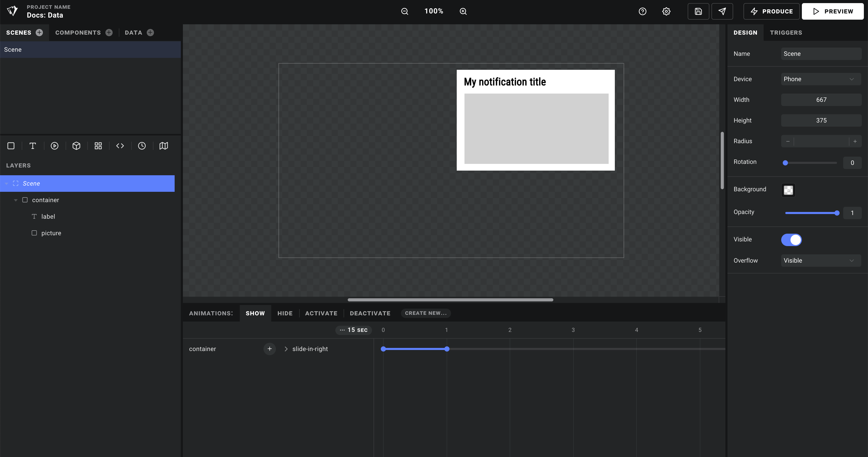The height and width of the screenshot is (457, 868).
Task: Select the 3D cube tool
Action: (76, 146)
